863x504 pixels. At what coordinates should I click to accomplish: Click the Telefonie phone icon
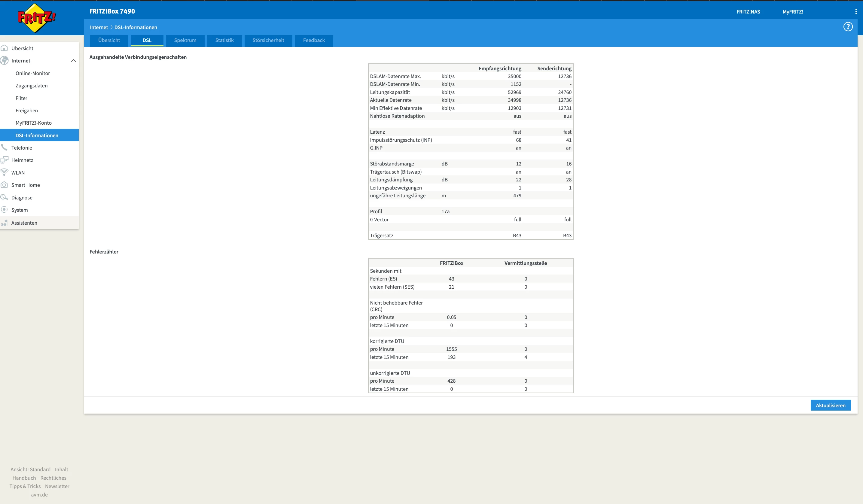point(5,147)
